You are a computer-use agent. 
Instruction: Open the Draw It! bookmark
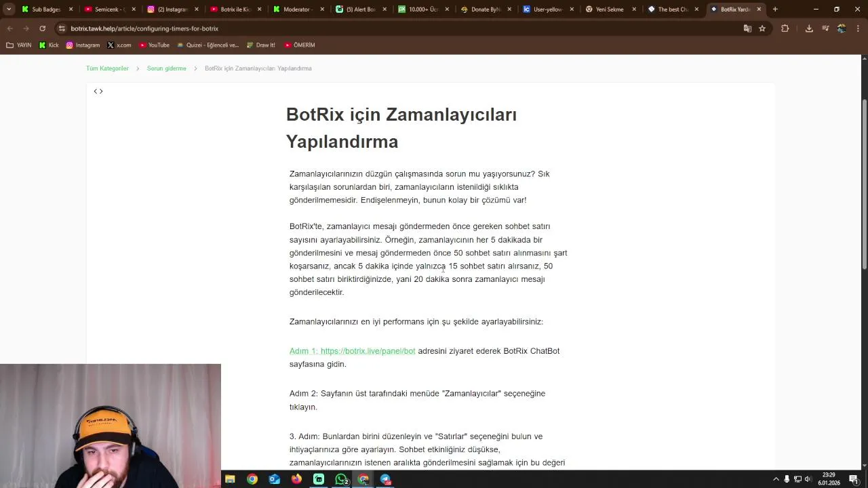tap(260, 45)
